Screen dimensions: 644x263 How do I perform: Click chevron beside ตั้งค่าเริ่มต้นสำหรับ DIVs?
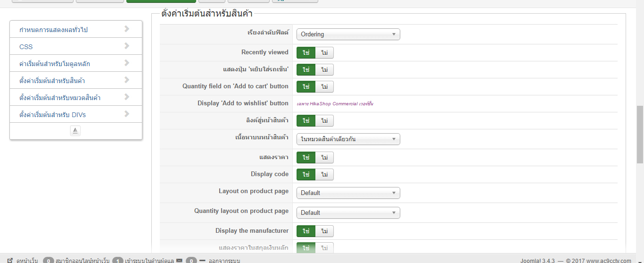(127, 114)
